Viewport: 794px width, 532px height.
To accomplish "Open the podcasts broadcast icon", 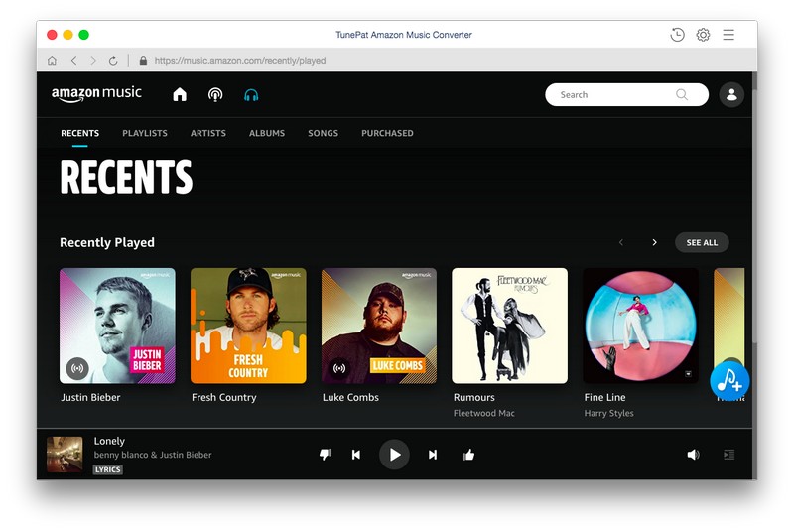I will [215, 94].
